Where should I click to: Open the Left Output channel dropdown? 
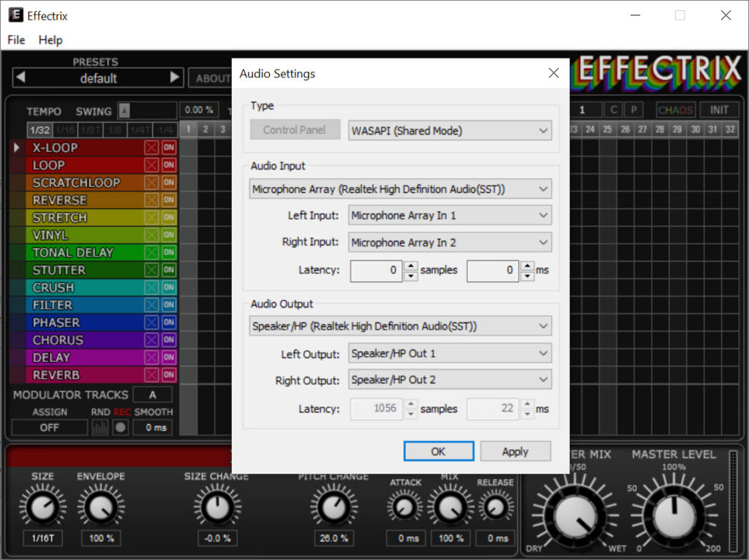click(x=450, y=353)
